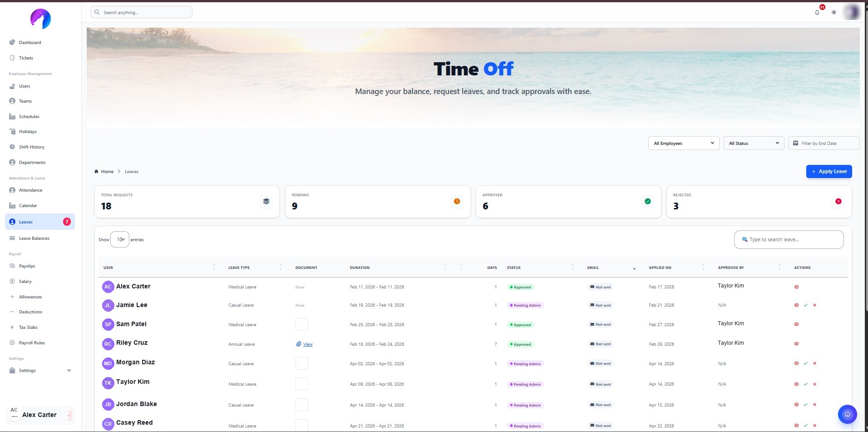Click the Rejected red X card icon

(x=838, y=201)
